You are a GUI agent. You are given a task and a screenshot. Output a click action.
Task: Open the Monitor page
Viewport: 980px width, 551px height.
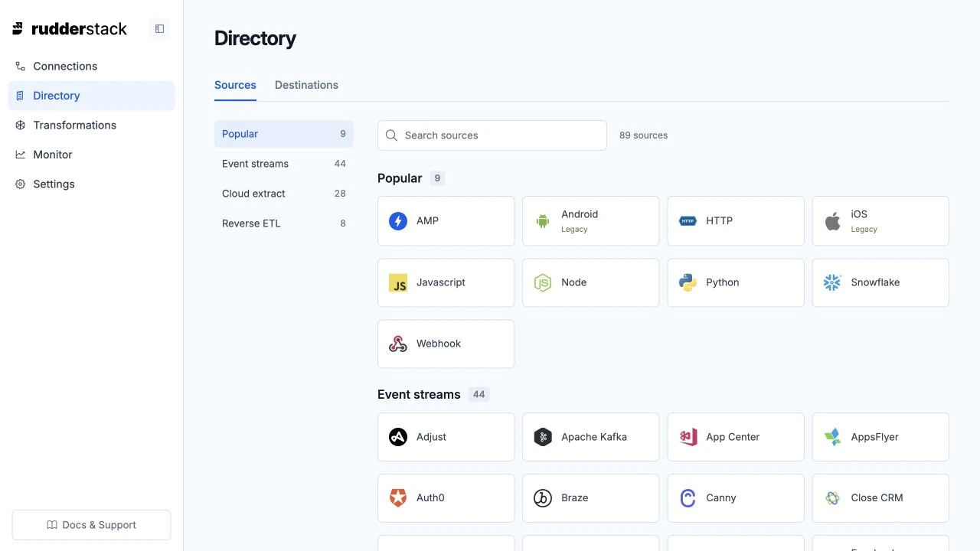(92, 155)
